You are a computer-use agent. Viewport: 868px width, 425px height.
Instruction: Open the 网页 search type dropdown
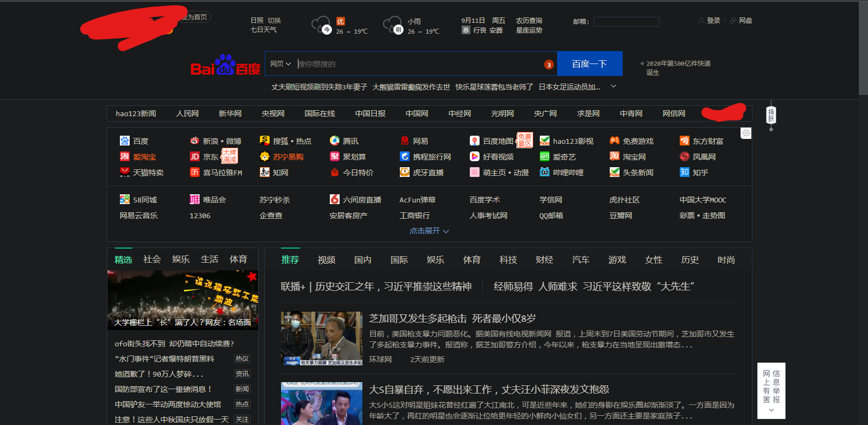(x=280, y=64)
